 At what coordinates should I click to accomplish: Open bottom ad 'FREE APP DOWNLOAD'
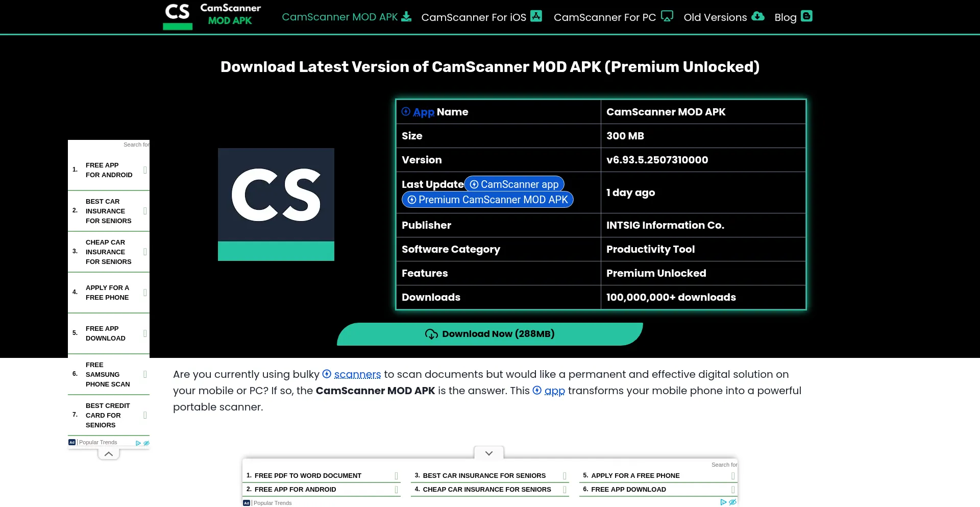click(x=658, y=489)
